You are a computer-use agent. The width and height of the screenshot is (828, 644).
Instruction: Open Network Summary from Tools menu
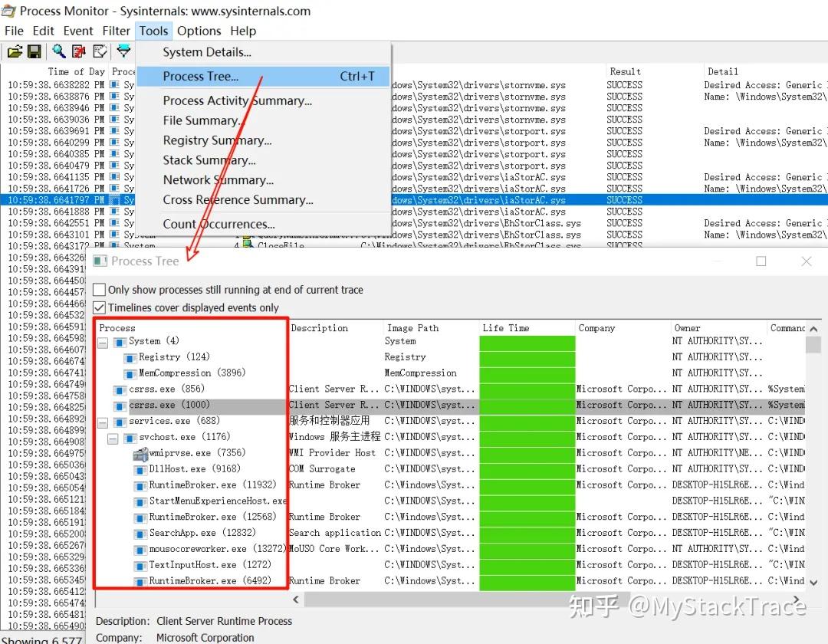(263, 180)
